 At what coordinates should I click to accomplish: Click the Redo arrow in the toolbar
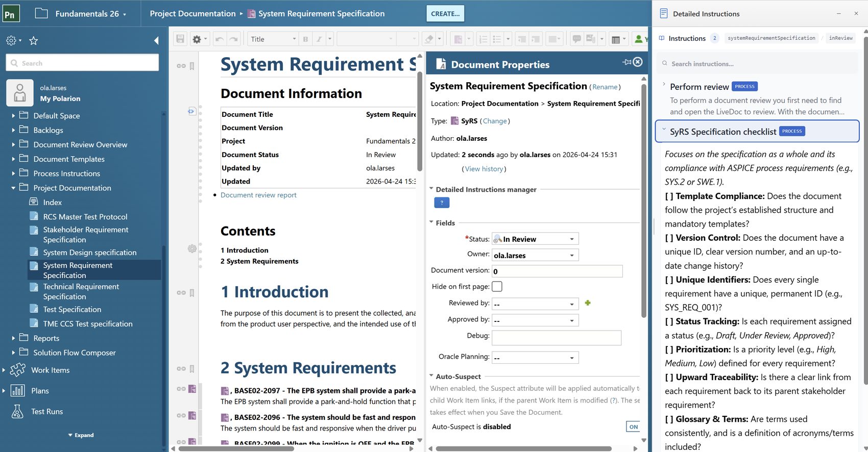point(234,39)
